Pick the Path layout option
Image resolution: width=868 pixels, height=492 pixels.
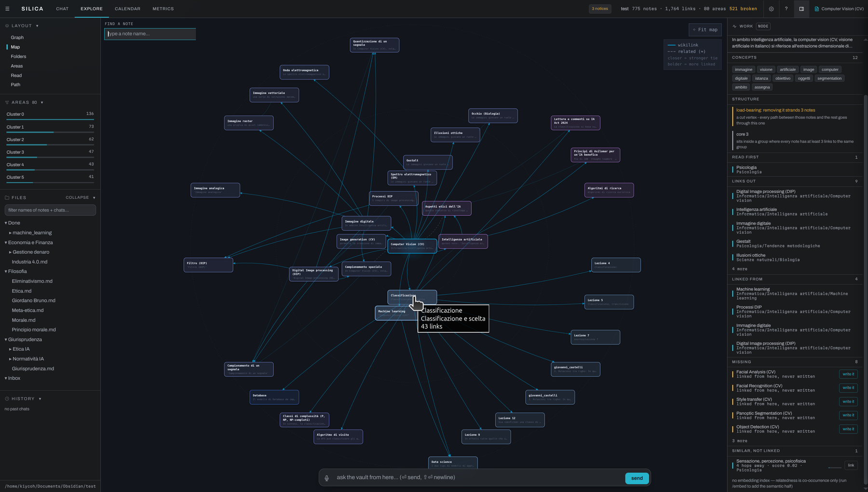pyautogui.click(x=15, y=85)
